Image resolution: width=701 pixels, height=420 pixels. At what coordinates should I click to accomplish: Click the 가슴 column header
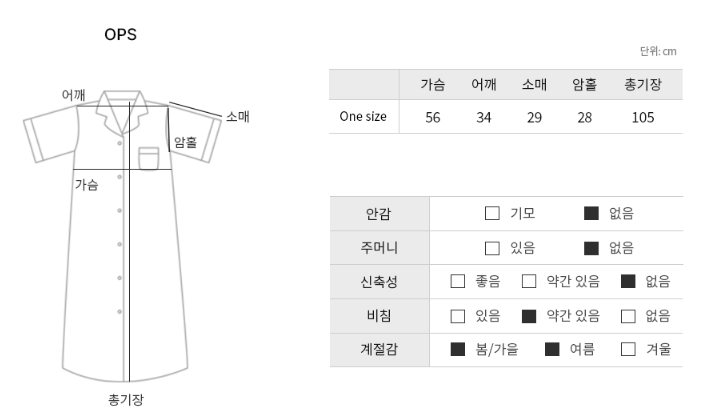point(433,84)
